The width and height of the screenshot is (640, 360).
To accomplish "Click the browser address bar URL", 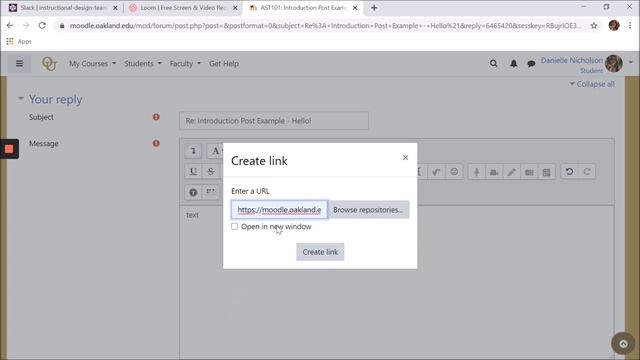I will (325, 26).
